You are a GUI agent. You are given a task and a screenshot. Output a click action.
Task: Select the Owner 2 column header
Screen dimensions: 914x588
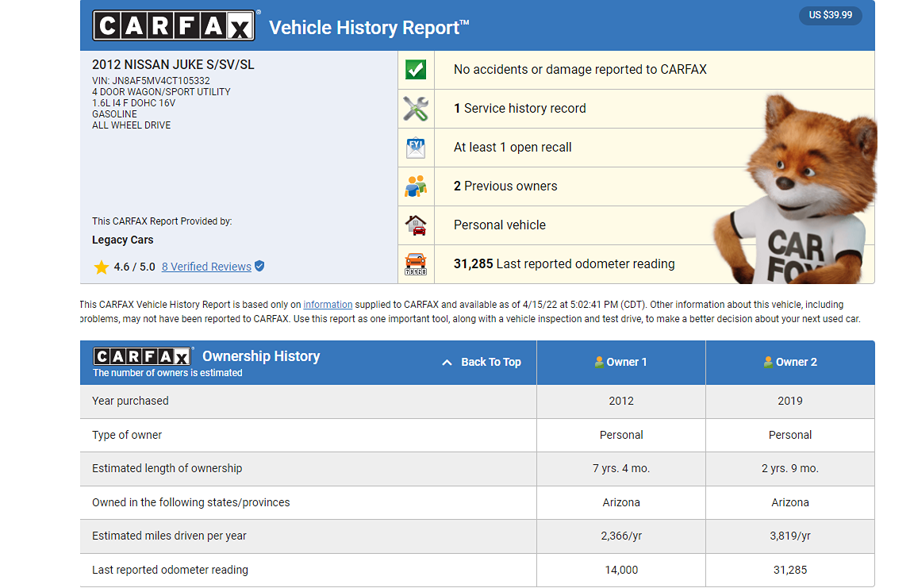tap(790, 362)
